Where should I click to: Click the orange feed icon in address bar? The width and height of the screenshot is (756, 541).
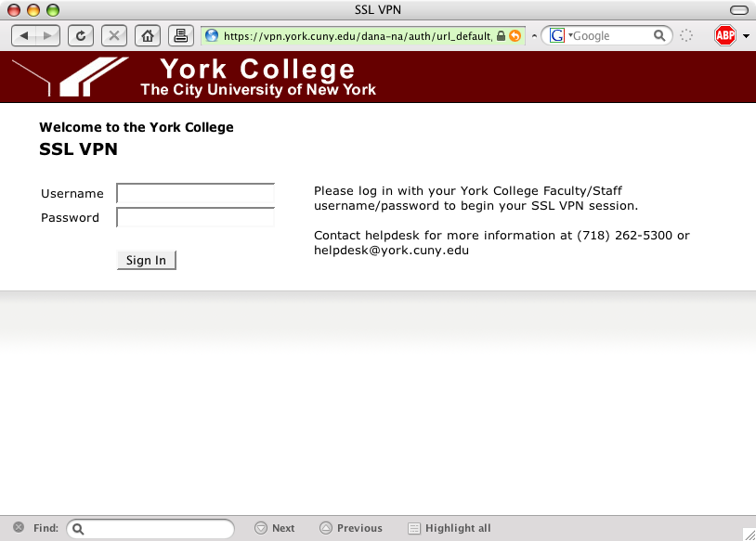[x=515, y=36]
